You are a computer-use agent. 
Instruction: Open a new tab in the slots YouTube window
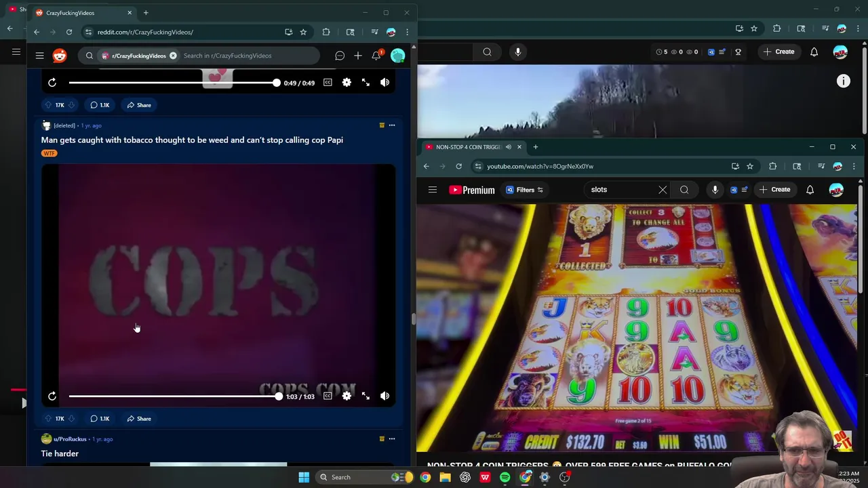pos(535,147)
